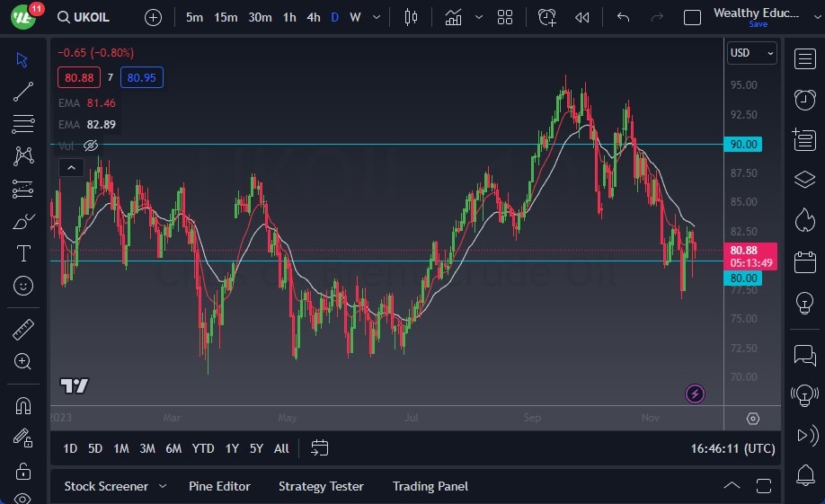
Task: Open the ideas lightbulb panel
Action: point(804,303)
